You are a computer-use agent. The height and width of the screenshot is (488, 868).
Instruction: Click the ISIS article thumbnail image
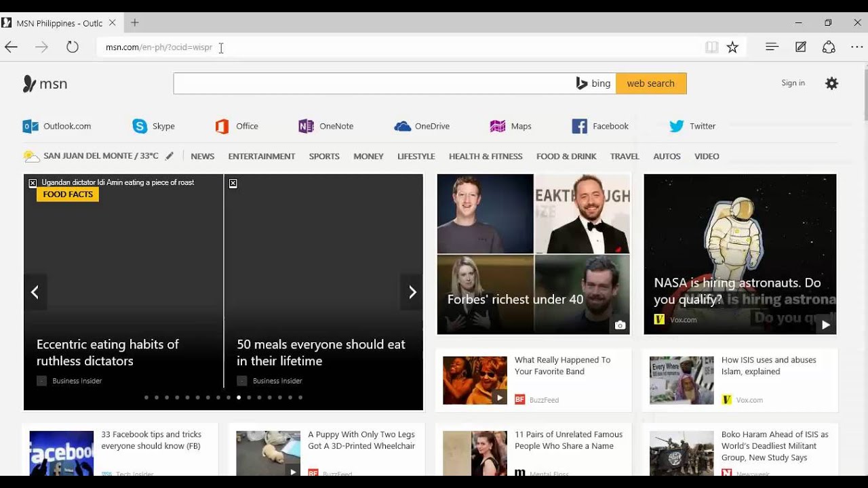(682, 380)
